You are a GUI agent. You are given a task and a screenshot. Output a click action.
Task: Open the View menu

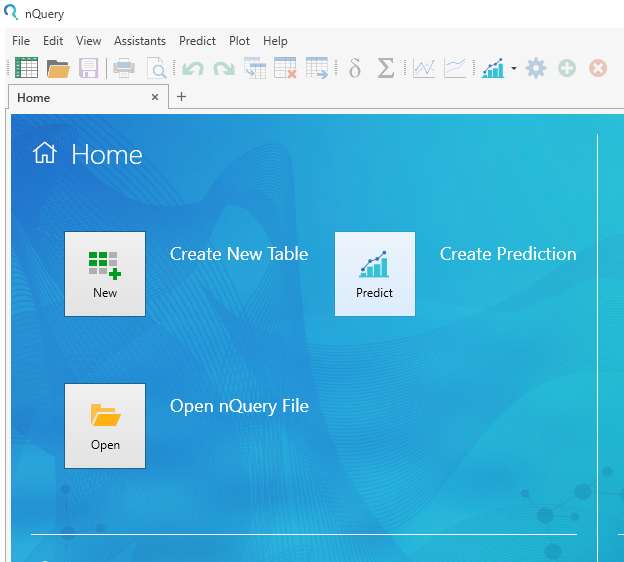pyautogui.click(x=88, y=41)
